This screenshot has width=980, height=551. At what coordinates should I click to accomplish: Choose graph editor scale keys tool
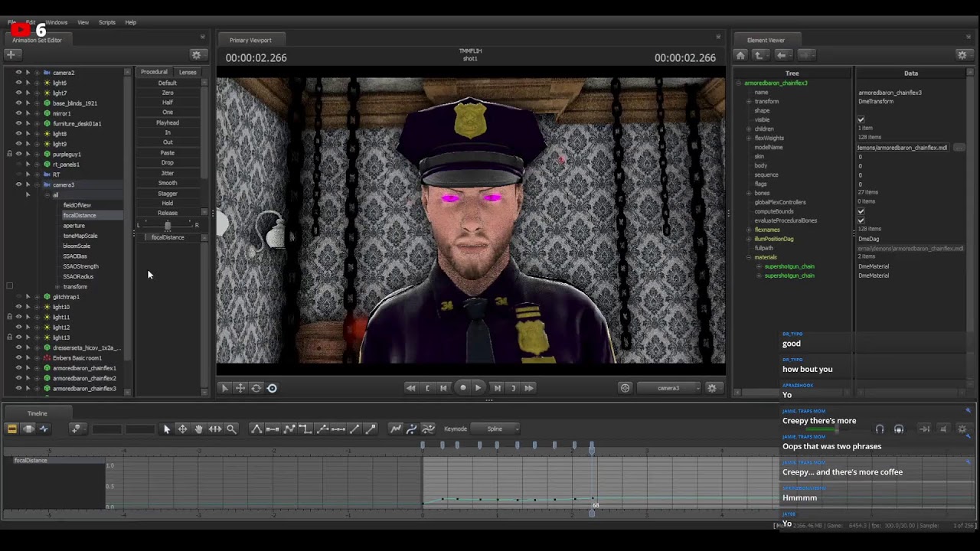click(215, 429)
